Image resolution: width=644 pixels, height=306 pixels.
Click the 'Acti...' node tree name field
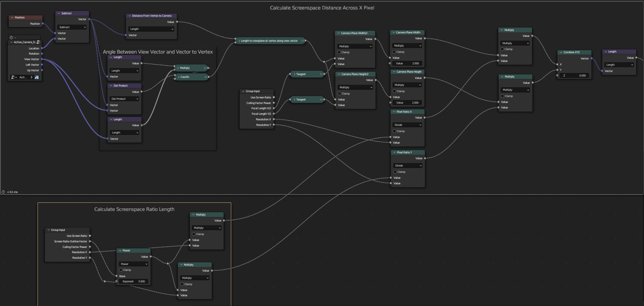[x=23, y=77]
